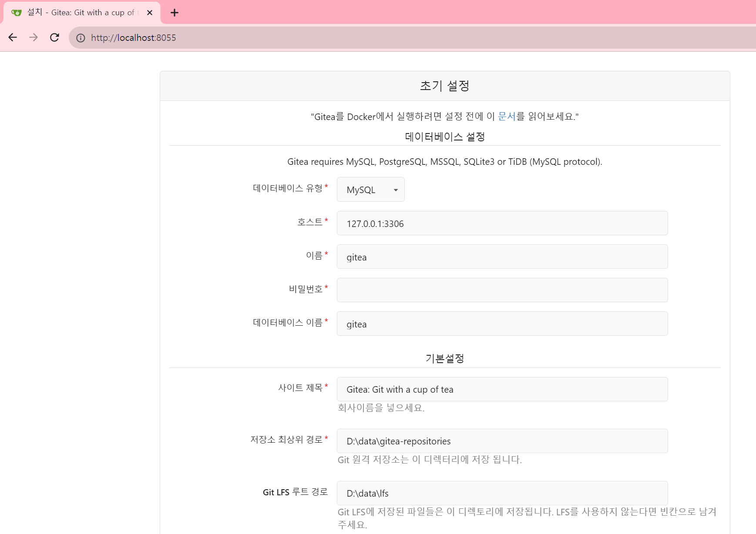The width and height of the screenshot is (756, 534).
Task: Click the 초기 설정 heading text
Action: [445, 86]
